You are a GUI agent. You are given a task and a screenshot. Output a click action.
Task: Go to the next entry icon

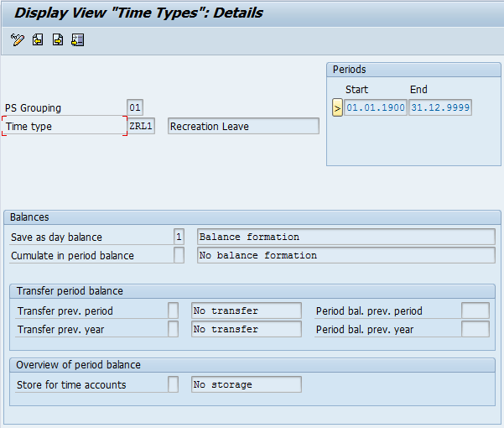tap(58, 39)
